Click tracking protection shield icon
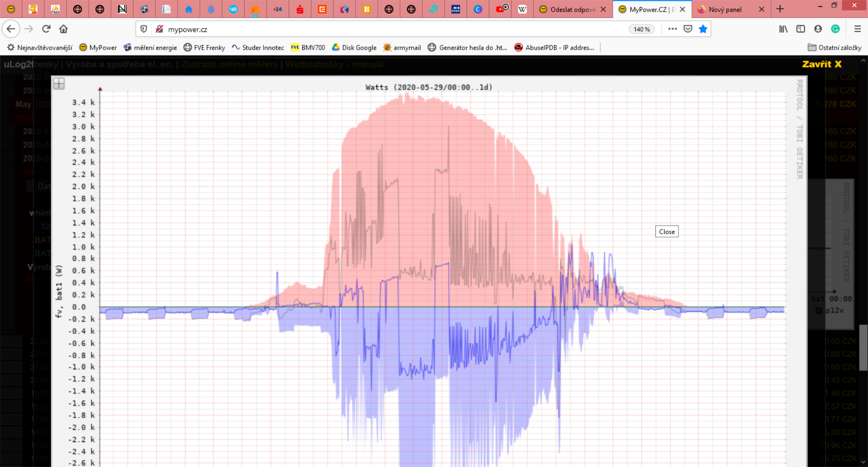This screenshot has height=467, width=868. tap(144, 29)
